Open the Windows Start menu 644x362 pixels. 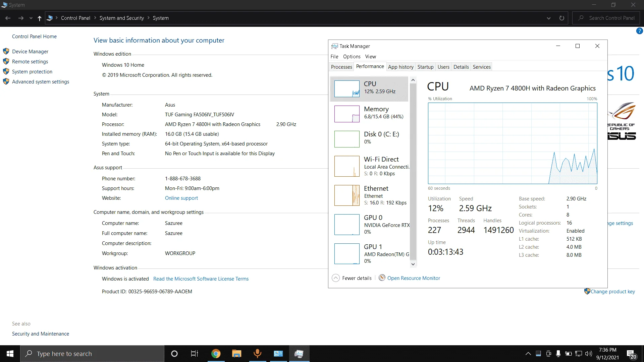coord(10,354)
